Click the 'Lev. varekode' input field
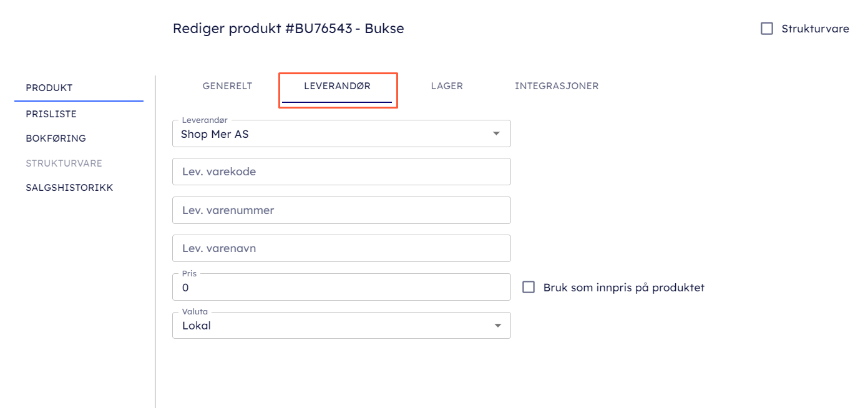 (341, 172)
